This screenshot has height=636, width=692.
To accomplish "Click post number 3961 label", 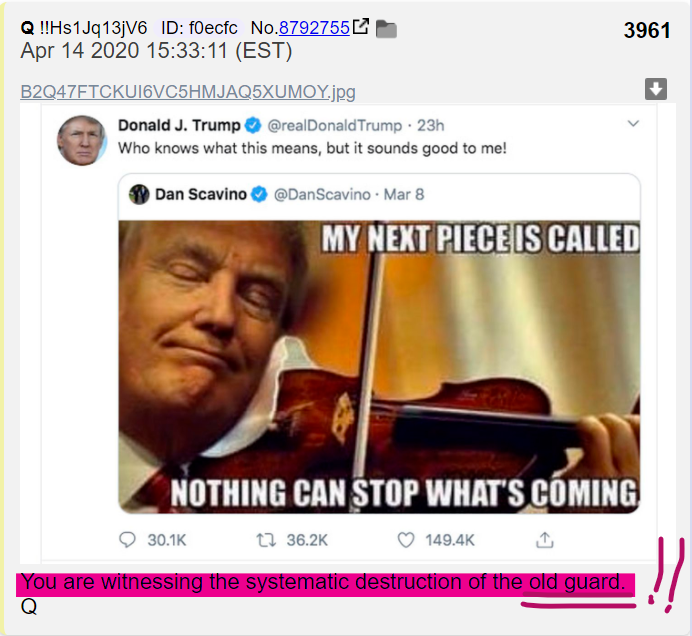I will (x=647, y=30).
